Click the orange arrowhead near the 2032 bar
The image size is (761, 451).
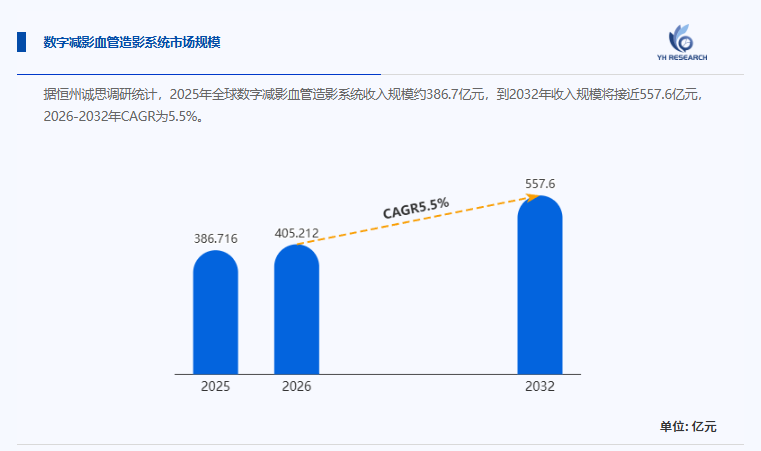point(533,196)
